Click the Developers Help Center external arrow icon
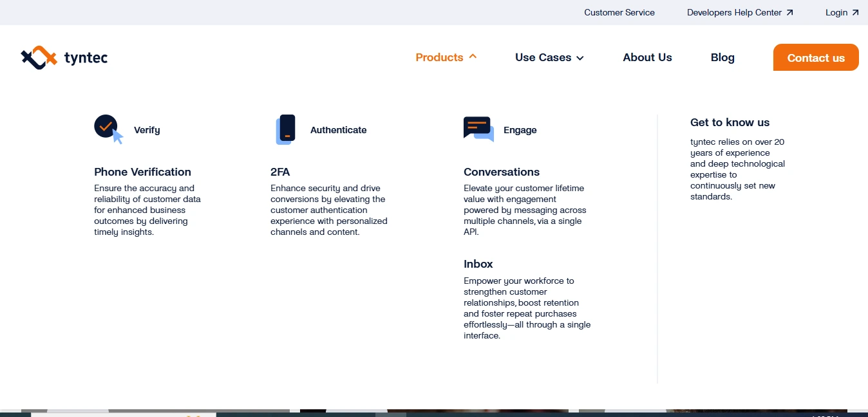This screenshot has height=417, width=868. pyautogui.click(x=790, y=12)
